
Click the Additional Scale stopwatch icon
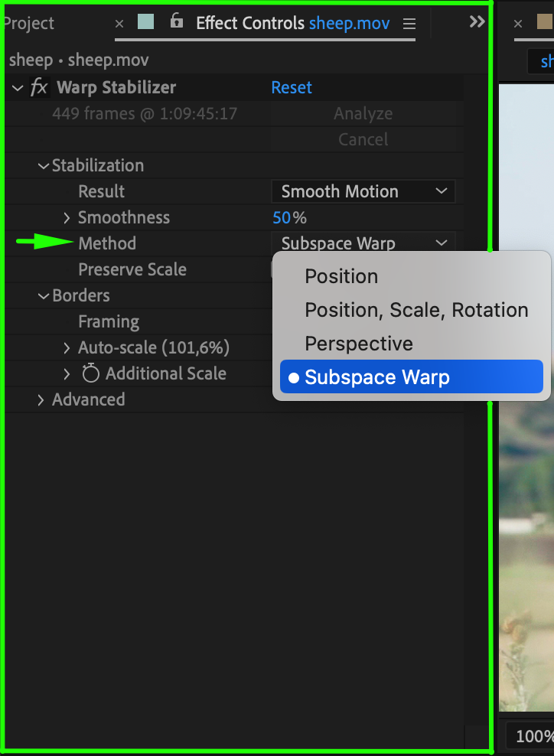click(91, 373)
